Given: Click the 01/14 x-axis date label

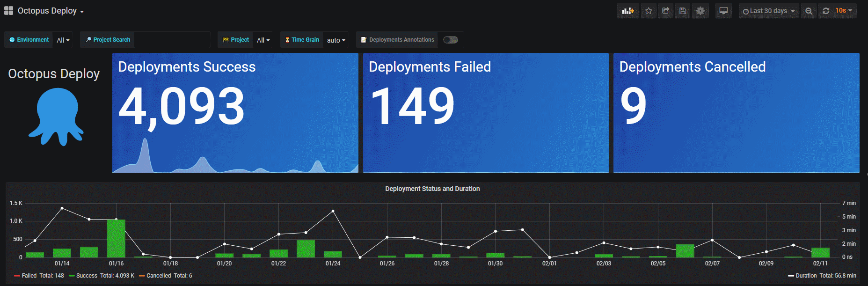Looking at the screenshot, I should (62, 264).
